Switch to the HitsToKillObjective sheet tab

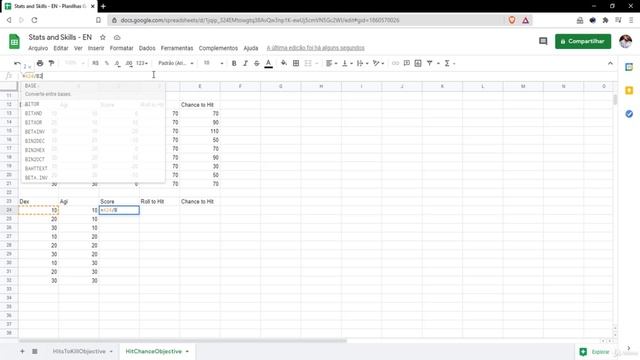79,351
